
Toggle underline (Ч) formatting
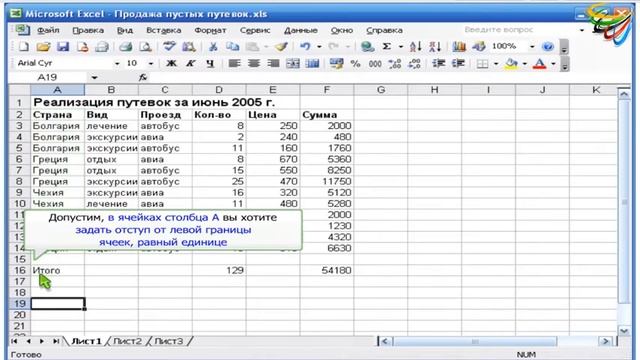click(x=210, y=64)
